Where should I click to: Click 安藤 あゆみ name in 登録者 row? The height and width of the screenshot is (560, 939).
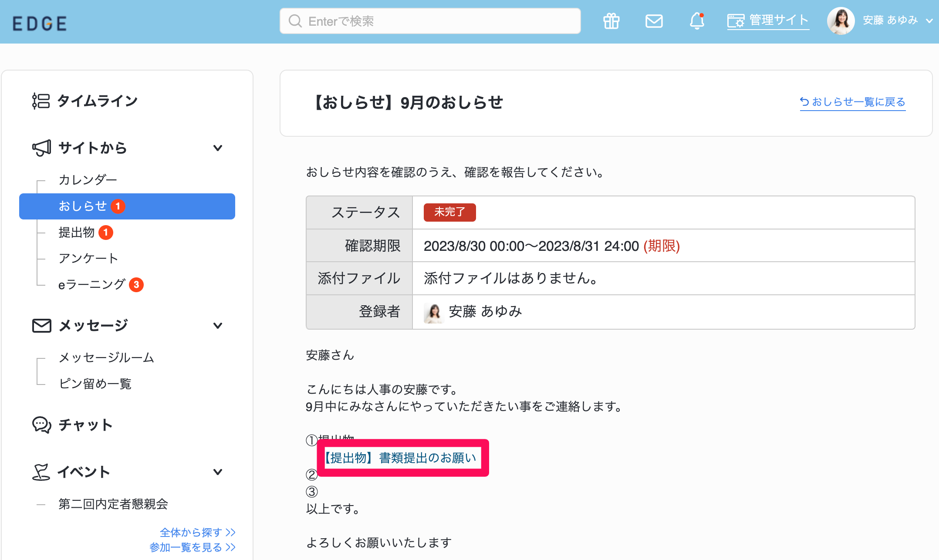click(485, 312)
